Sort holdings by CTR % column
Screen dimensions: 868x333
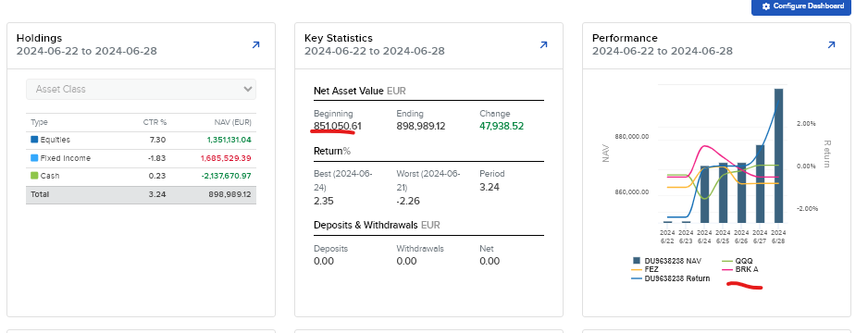[x=156, y=122]
